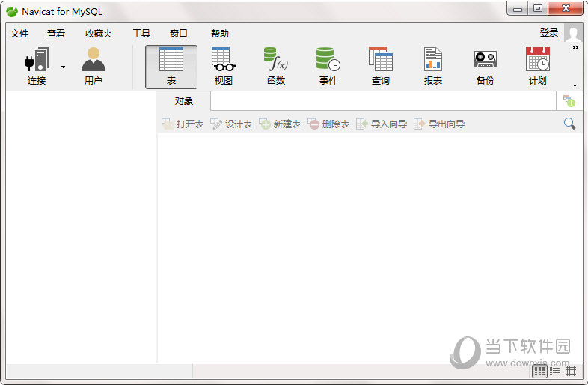Screen dimensions: 588x385
Task: Open the 用户 (User) section
Action: click(94, 66)
